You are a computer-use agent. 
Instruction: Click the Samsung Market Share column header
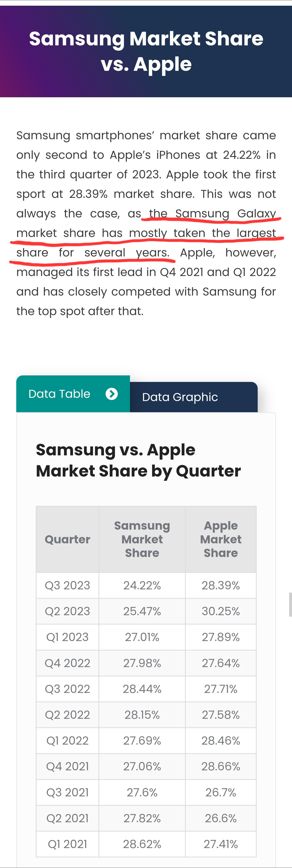[x=142, y=539]
